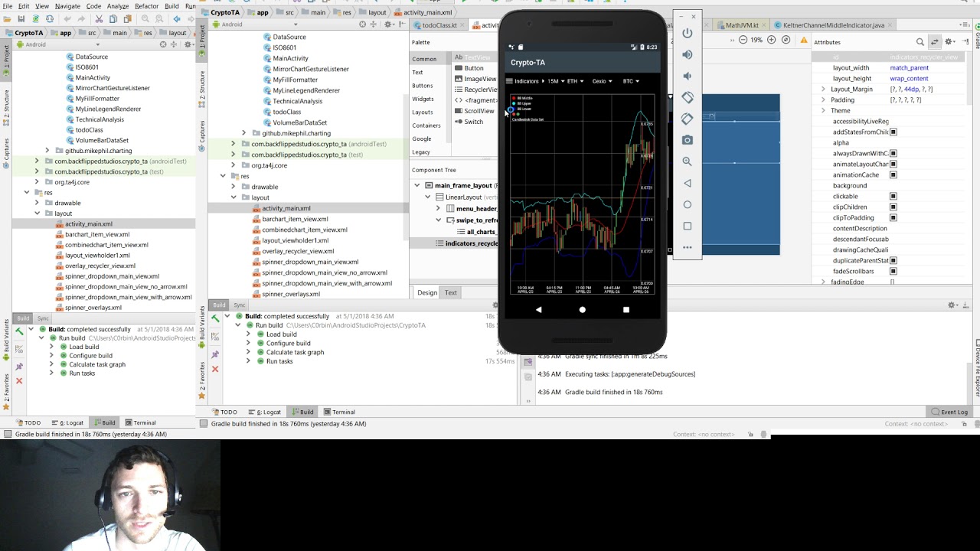The width and height of the screenshot is (980, 551).
Task: Switch to Text tab of layout editor
Action: [x=451, y=292]
